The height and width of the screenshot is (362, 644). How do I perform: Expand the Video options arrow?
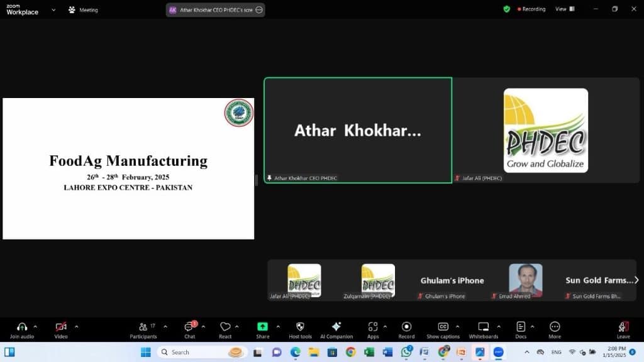tap(77, 326)
